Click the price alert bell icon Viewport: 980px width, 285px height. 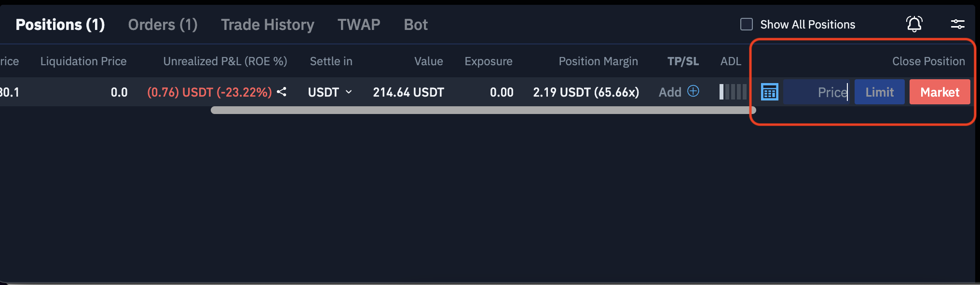coord(914,24)
